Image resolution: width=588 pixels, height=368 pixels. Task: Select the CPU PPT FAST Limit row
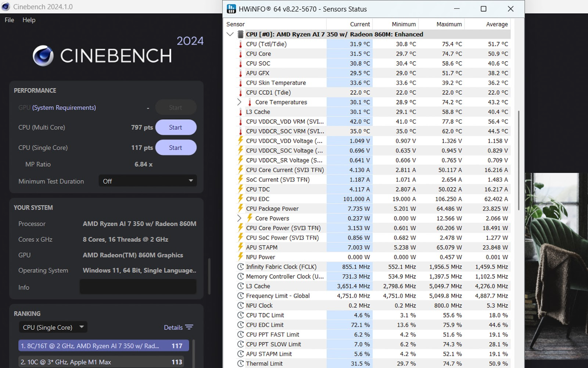point(373,335)
